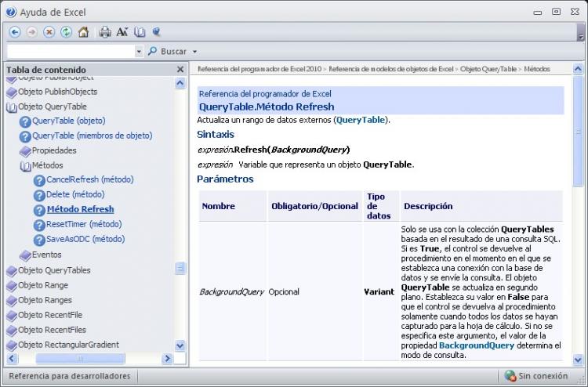Click the help icon beside Delete (método)
The image size is (588, 387).
tap(39, 196)
